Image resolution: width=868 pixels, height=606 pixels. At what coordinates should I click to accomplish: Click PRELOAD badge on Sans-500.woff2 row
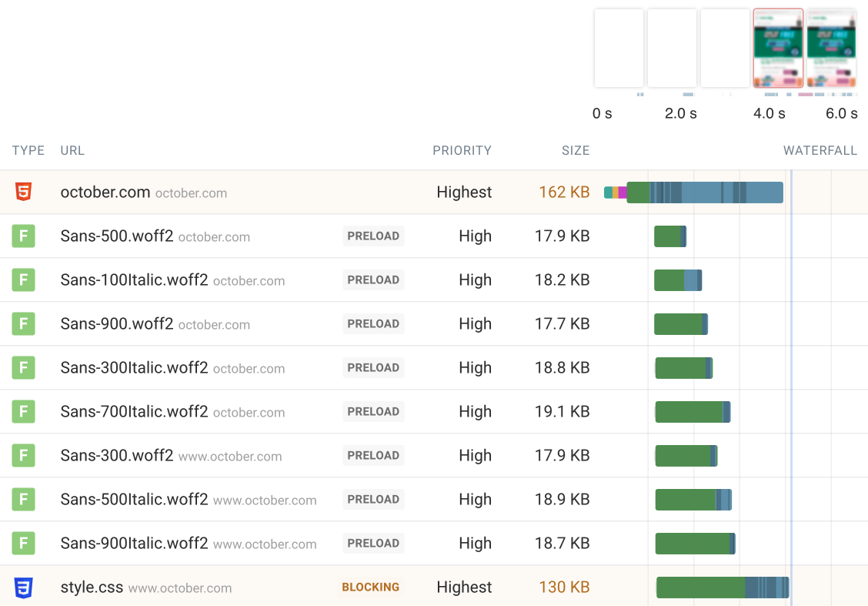click(373, 236)
